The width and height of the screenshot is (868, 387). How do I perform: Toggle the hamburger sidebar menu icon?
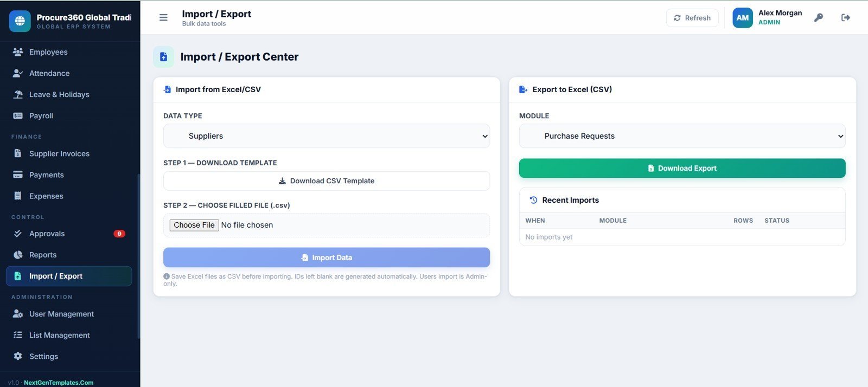click(x=163, y=18)
